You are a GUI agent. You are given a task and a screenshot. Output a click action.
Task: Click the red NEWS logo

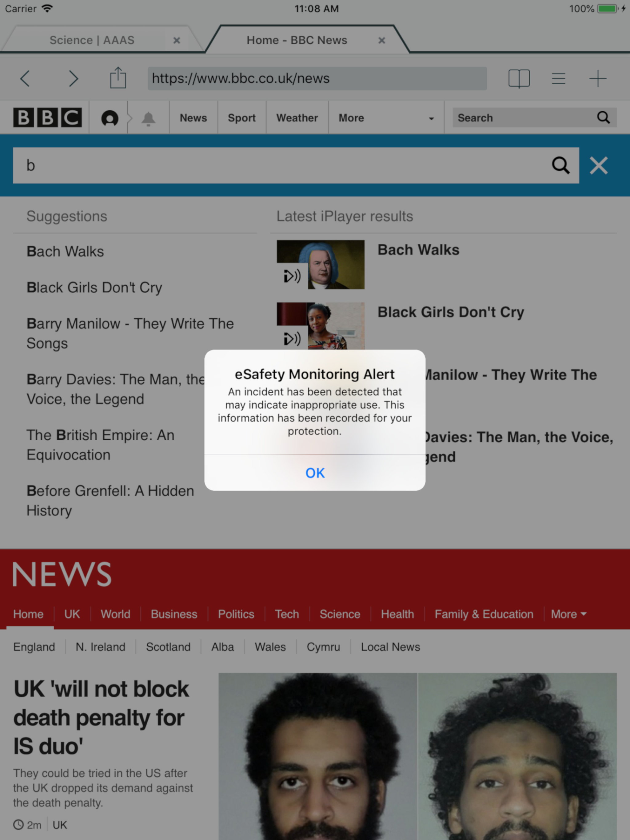[x=62, y=574]
